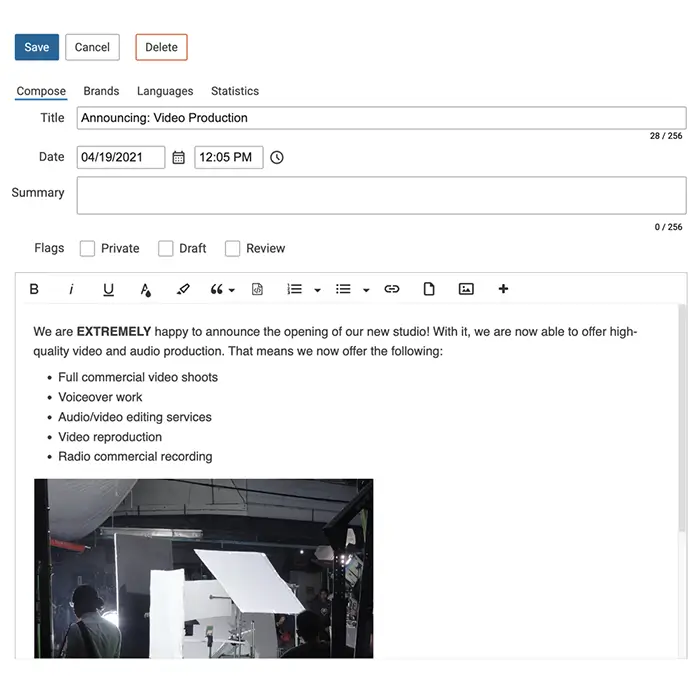The image size is (700, 700).
Task: Insert a block quote
Action: coord(217,289)
